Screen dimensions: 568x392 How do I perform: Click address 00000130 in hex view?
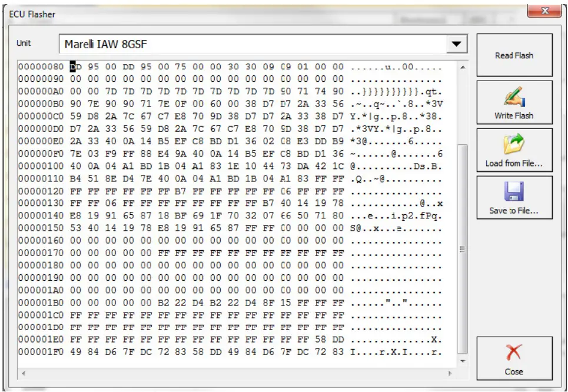point(41,203)
